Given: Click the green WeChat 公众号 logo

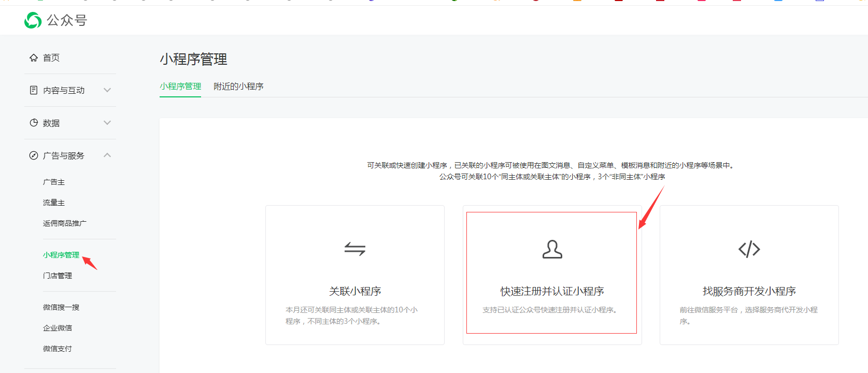Looking at the screenshot, I should 33,20.
